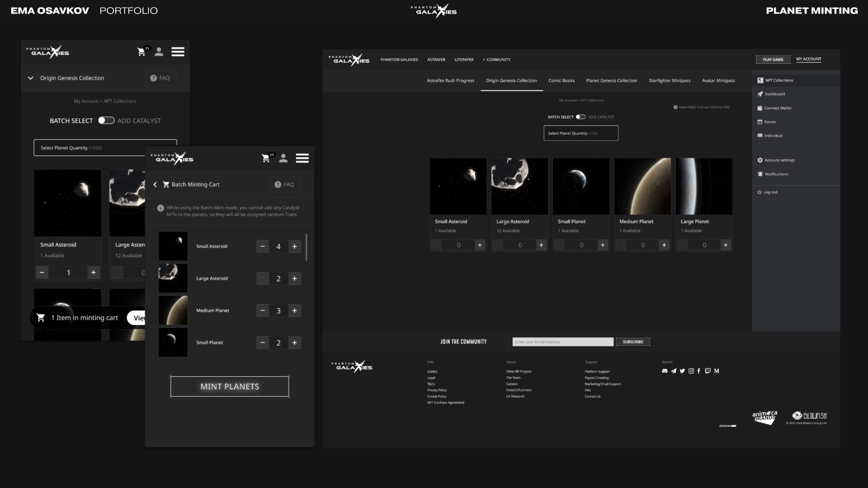This screenshot has width=868, height=488.
Task: Open the user profile icon in the Batch Minting Cart header
Action: pos(283,158)
